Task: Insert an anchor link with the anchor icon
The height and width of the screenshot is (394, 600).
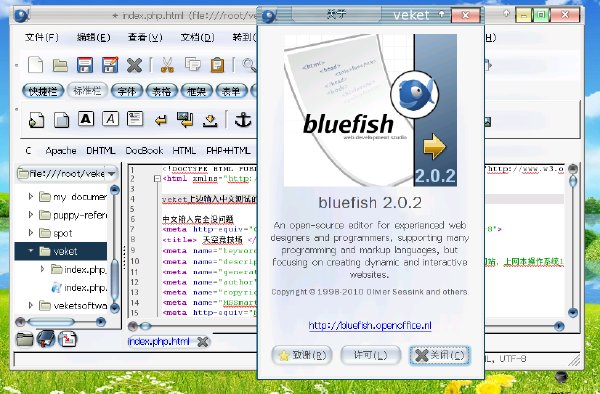Action: (x=243, y=120)
